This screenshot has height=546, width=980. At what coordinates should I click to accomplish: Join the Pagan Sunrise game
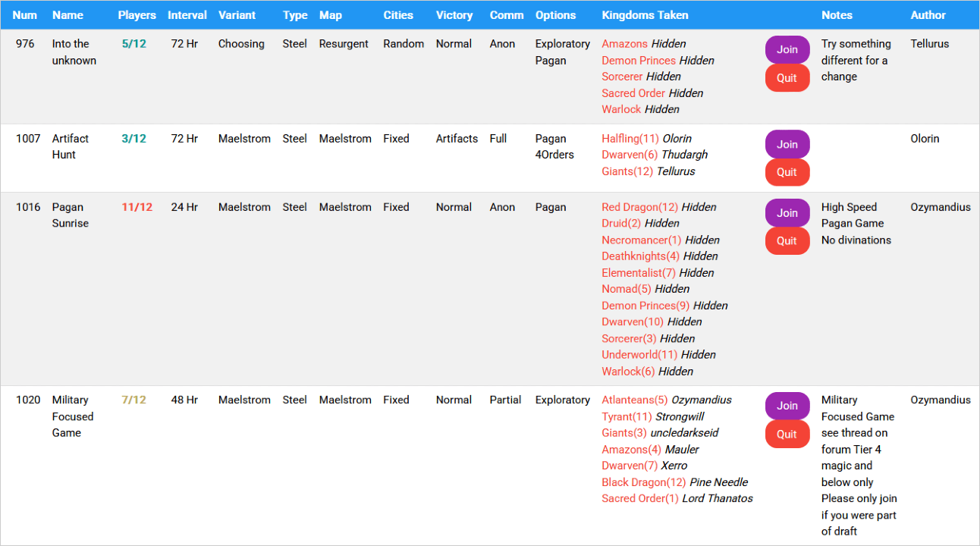tap(787, 213)
